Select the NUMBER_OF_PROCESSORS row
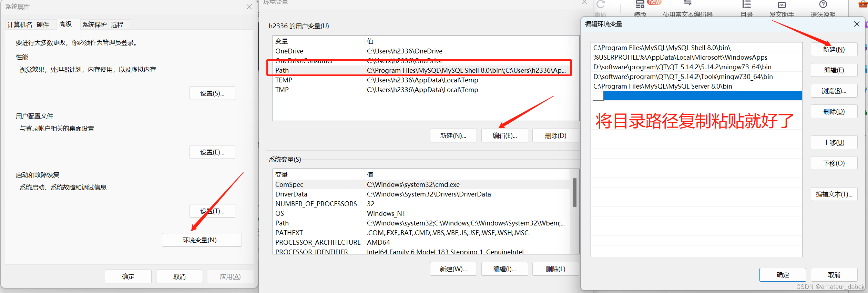The image size is (868, 293). click(421, 204)
